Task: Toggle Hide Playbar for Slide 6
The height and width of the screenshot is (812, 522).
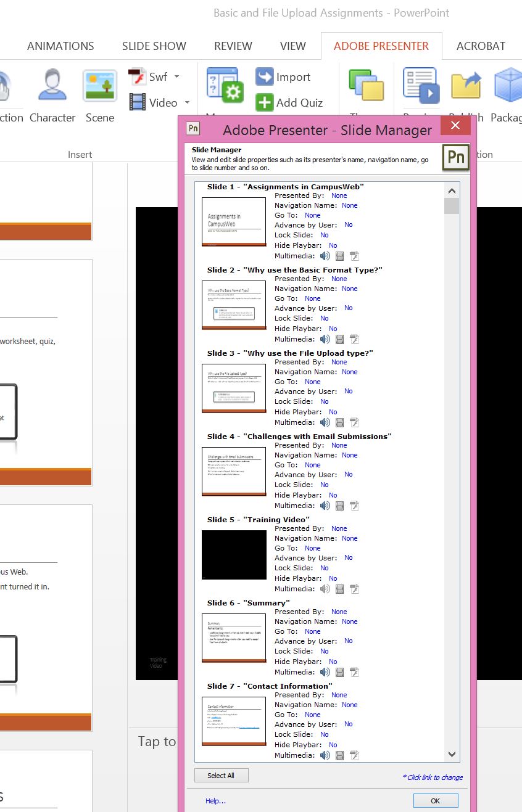Action: click(x=333, y=661)
